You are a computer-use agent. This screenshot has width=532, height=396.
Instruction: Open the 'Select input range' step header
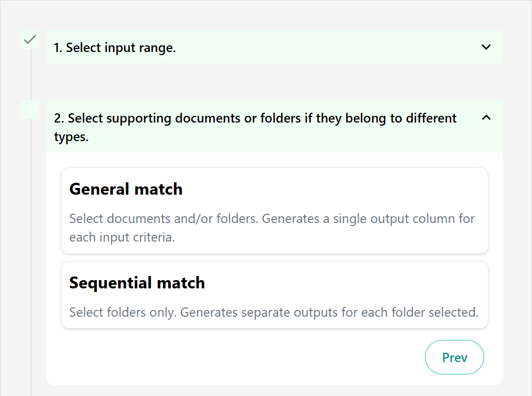(x=115, y=48)
